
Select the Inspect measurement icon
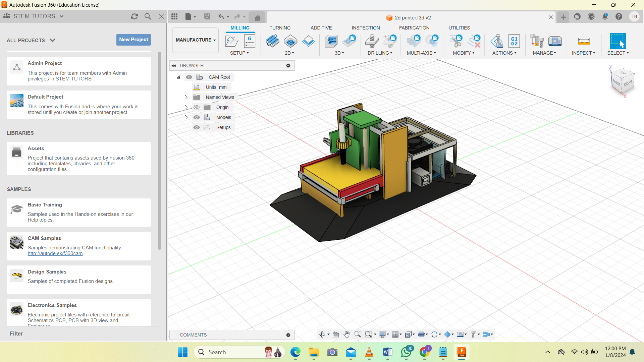(x=583, y=41)
